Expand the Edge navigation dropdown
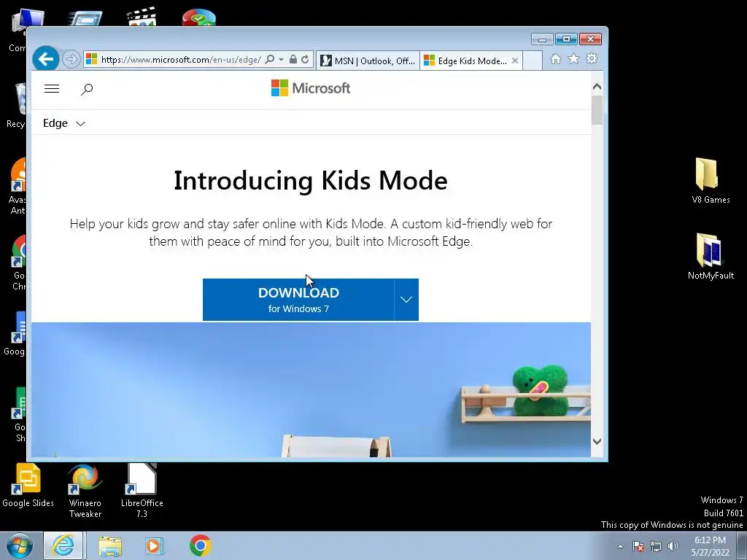 (x=64, y=123)
